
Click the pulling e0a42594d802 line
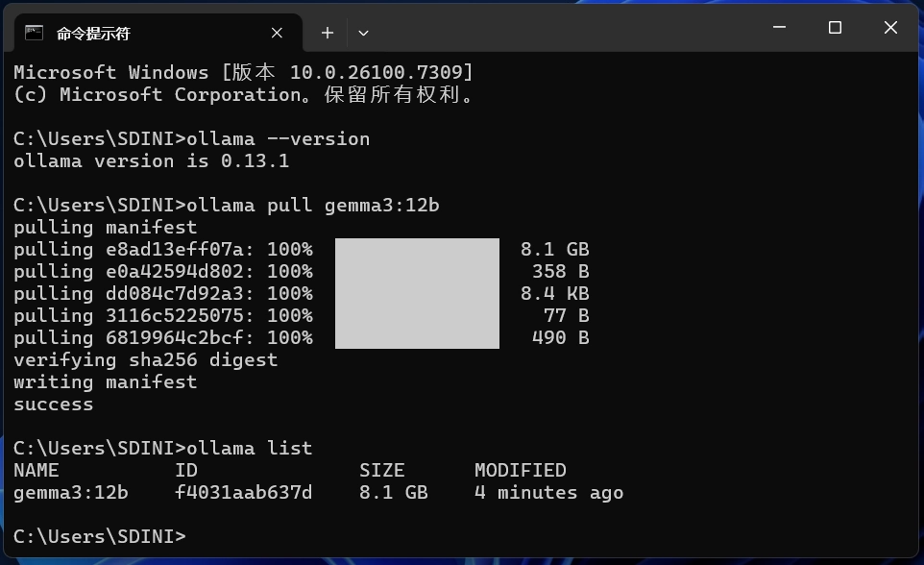coord(302,271)
